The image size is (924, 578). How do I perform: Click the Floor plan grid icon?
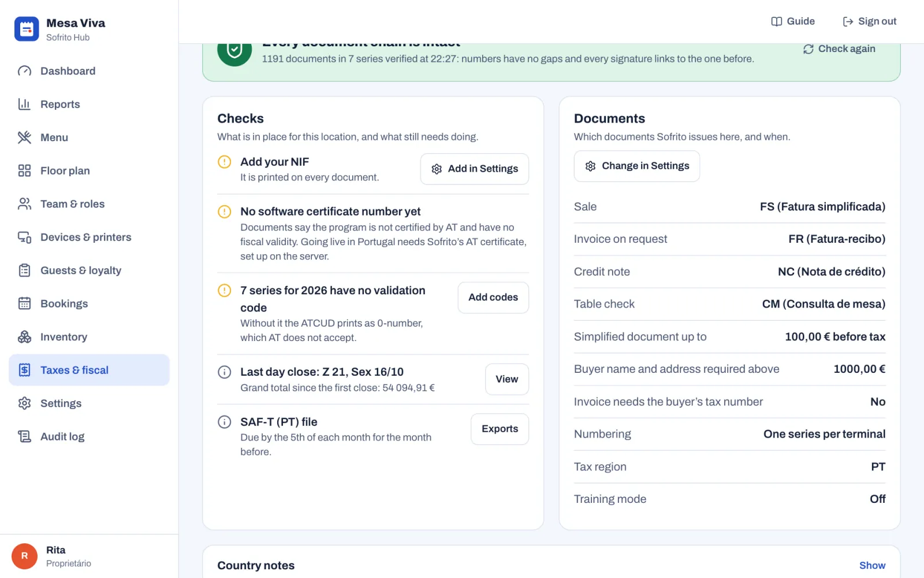[24, 171]
